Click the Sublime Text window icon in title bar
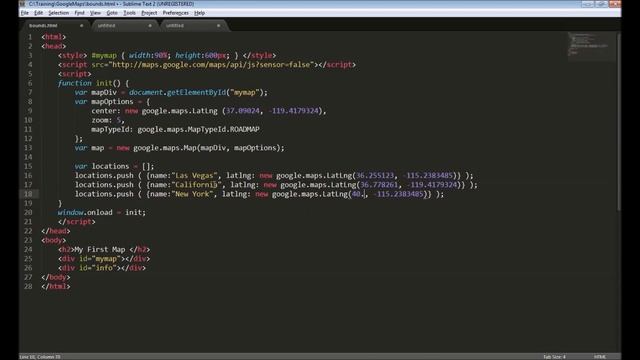 coord(22,4)
